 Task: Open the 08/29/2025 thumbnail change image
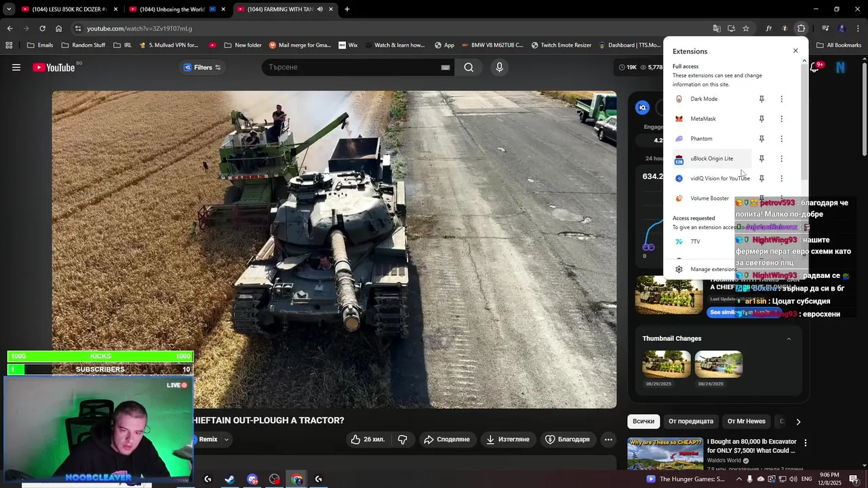click(667, 364)
